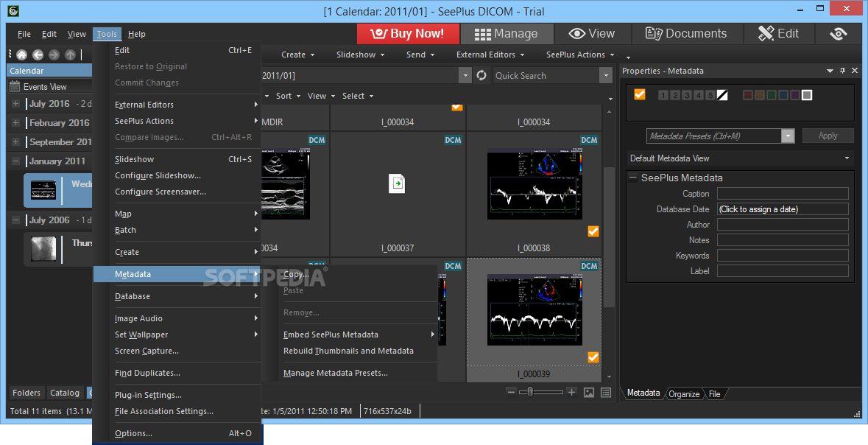Switch to details list view icon
The width and height of the screenshot is (868, 445).
[x=606, y=393]
